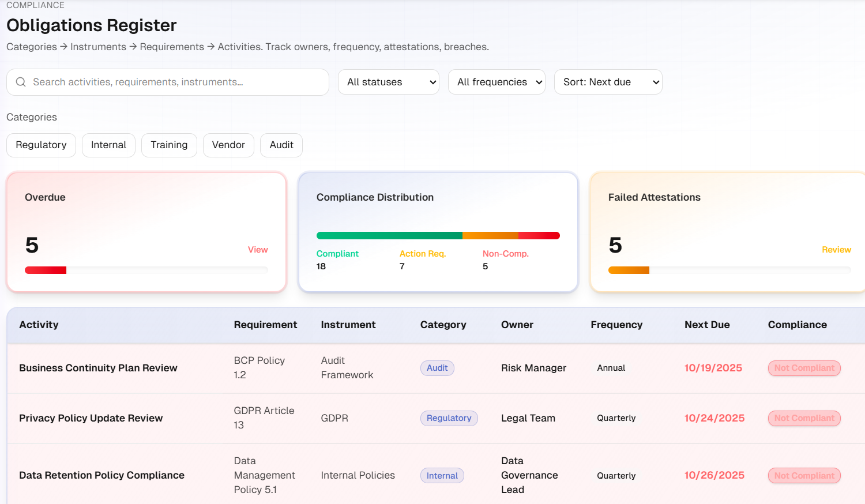Click the Activity column header
Screen dimensions: 865x504
[x=39, y=325]
